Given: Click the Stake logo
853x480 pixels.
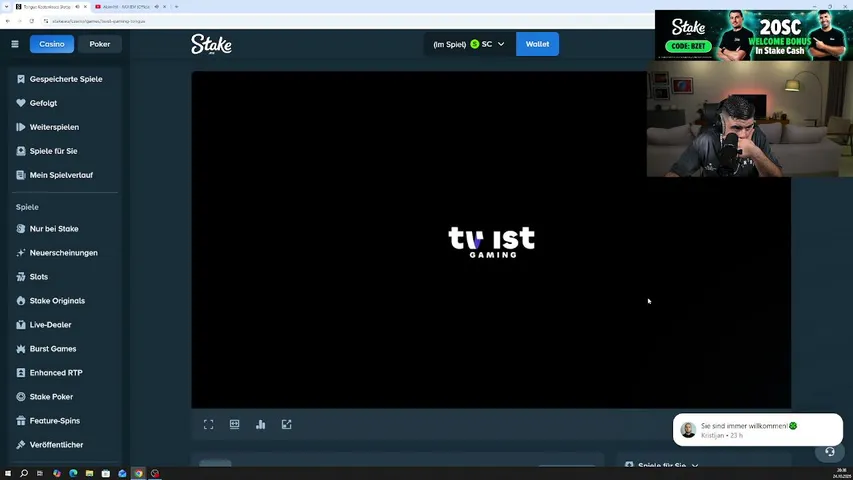Looking at the screenshot, I should point(211,44).
